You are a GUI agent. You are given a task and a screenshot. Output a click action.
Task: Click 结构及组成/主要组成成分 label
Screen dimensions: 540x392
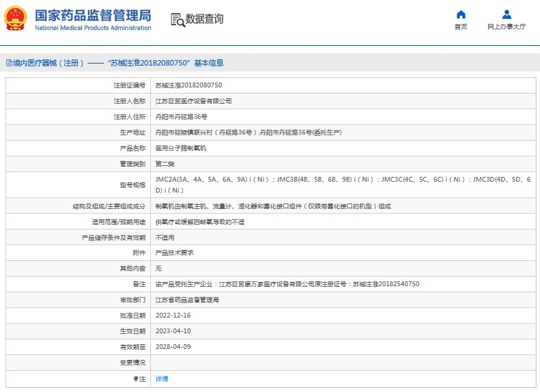[109, 206]
